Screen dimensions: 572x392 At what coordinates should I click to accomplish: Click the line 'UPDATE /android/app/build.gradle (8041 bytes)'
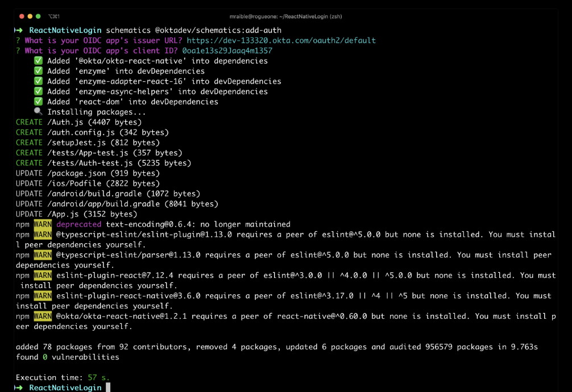point(117,204)
